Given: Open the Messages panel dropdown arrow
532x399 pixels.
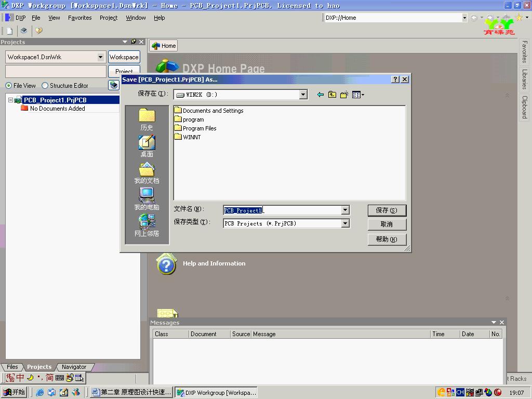Looking at the screenshot, I should pos(494,322).
